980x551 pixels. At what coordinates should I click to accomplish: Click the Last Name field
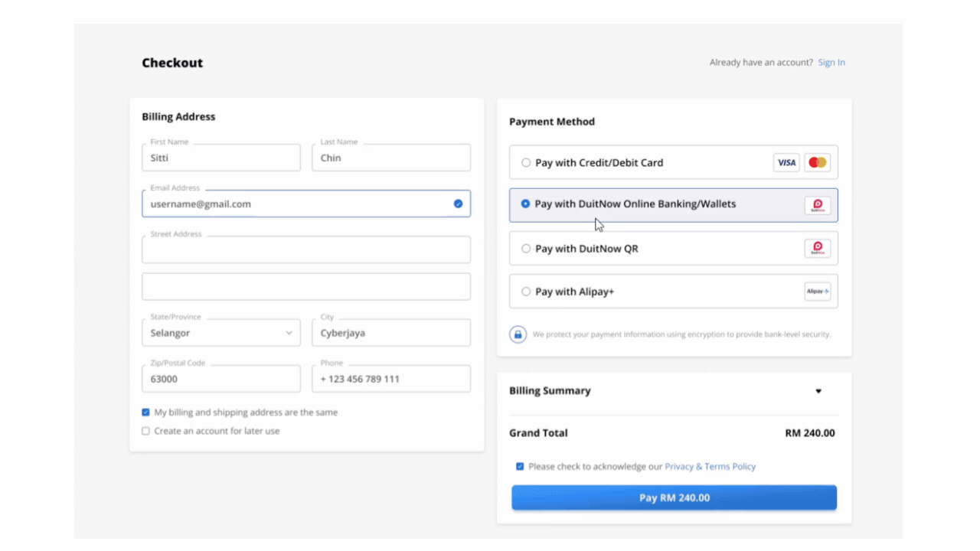(x=391, y=158)
